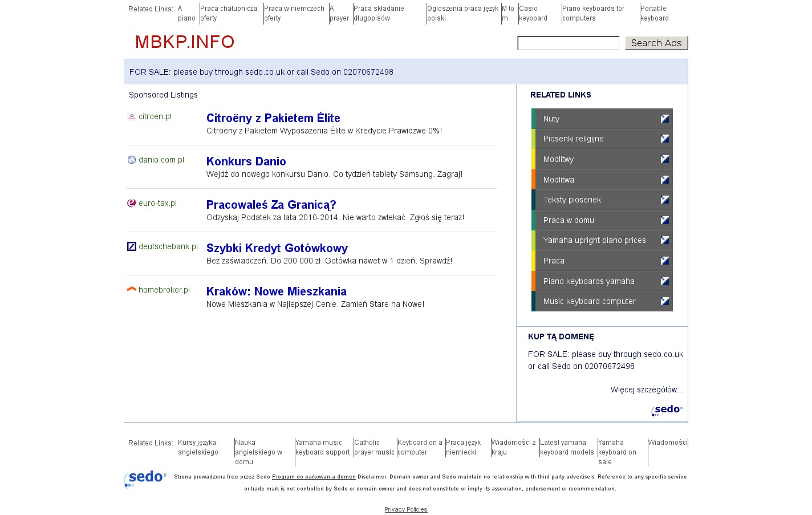Click into the search ads text field
The height and width of the screenshot is (515, 812).
[x=568, y=43]
